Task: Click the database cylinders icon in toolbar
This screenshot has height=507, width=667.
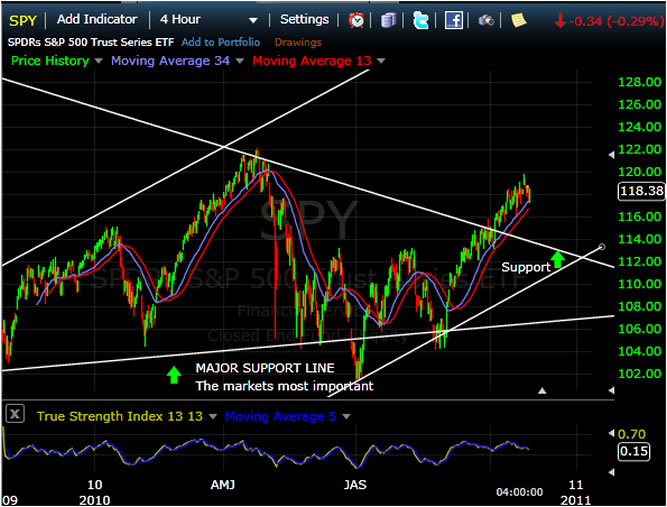Action: tap(390, 19)
